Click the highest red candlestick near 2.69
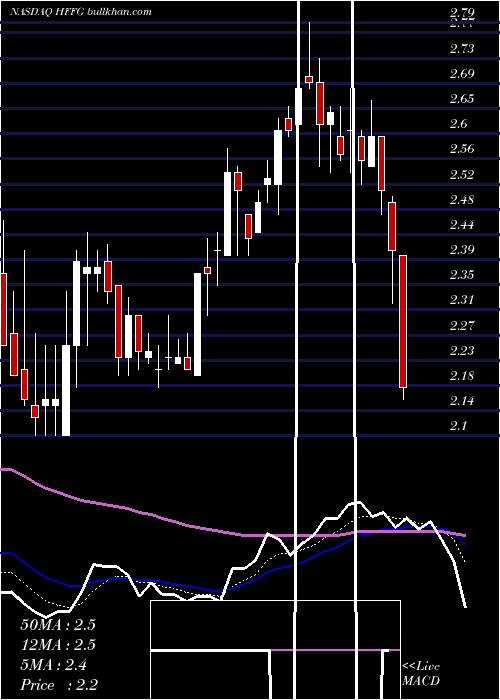500x700 pixels. point(309,79)
